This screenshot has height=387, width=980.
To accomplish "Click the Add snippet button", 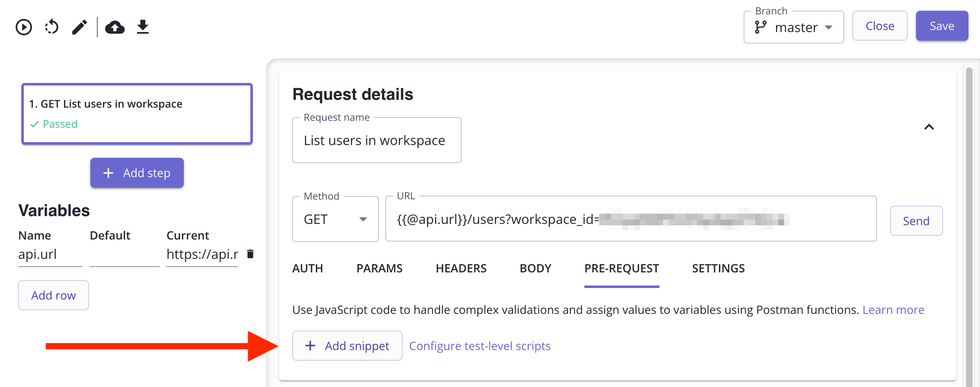I will pos(347,346).
